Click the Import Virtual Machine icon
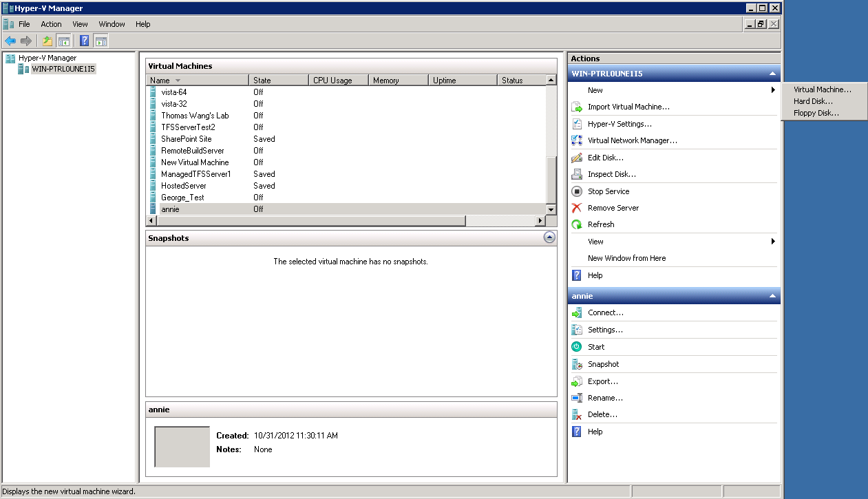The image size is (868, 499). [x=577, y=107]
